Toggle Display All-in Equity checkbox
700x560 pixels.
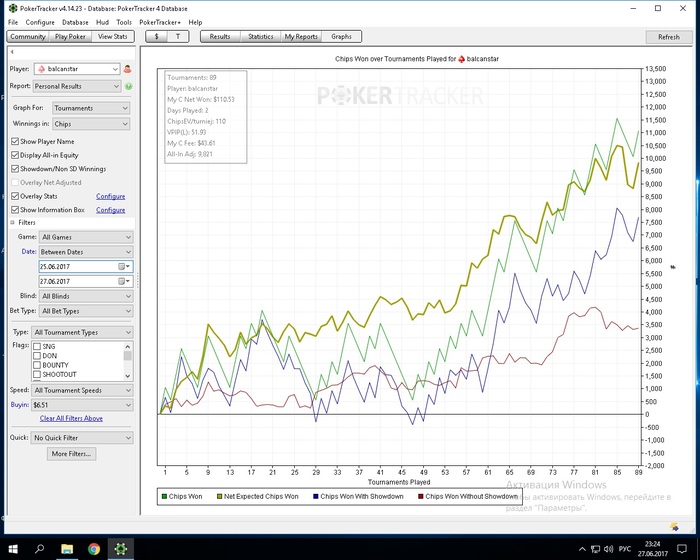click(15, 155)
